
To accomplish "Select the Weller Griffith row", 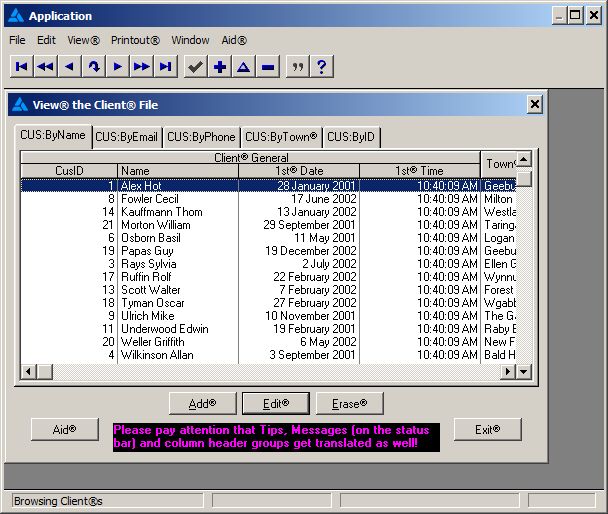I will pyautogui.click(x=268, y=342).
